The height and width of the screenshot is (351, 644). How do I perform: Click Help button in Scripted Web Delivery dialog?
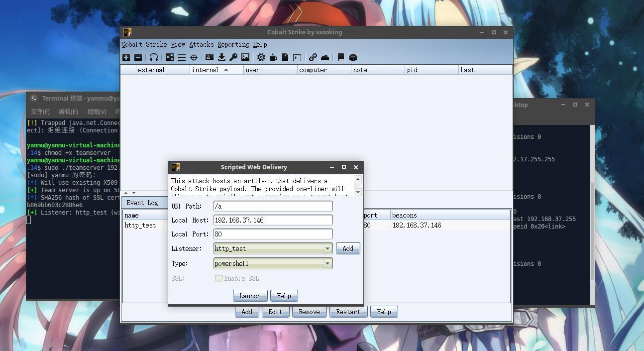coord(284,296)
